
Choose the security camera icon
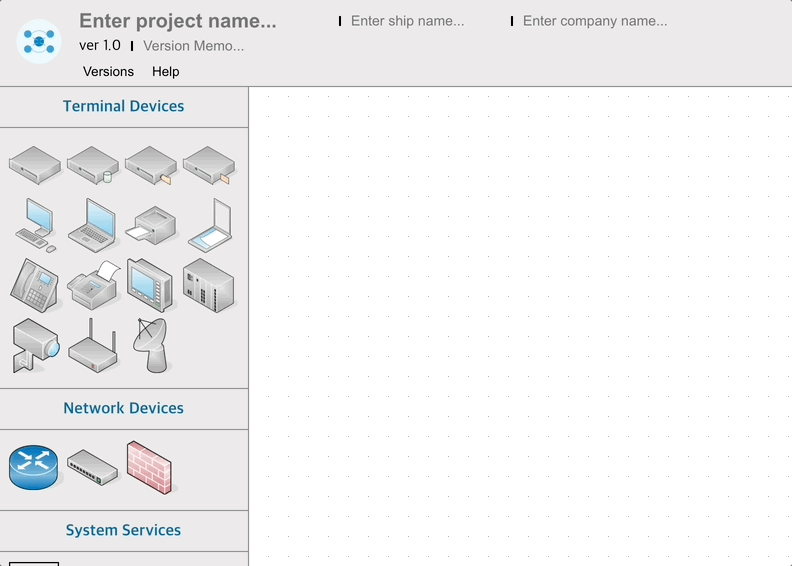35,346
